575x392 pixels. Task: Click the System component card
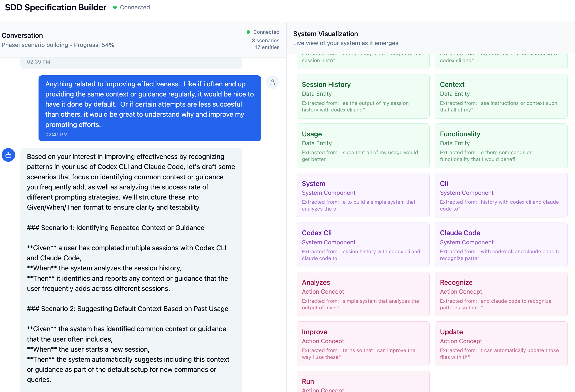click(x=363, y=195)
